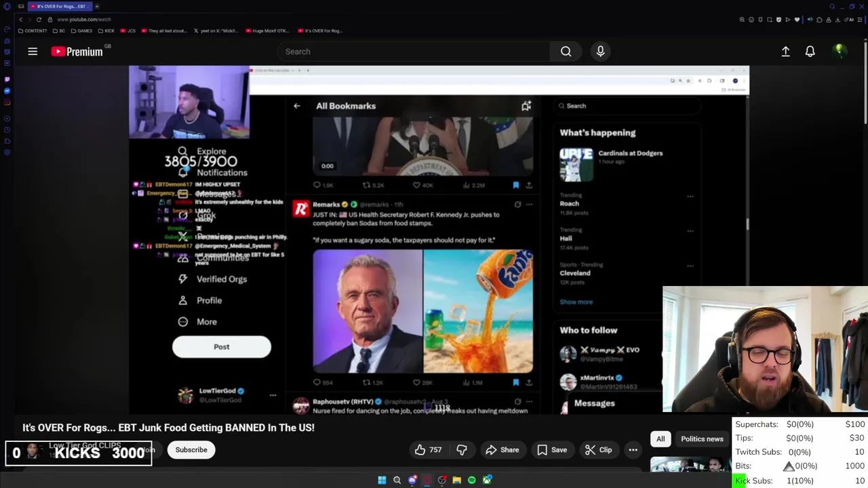Start voice search with the microphone icon
The height and width of the screenshot is (488, 868).
[x=600, y=52]
